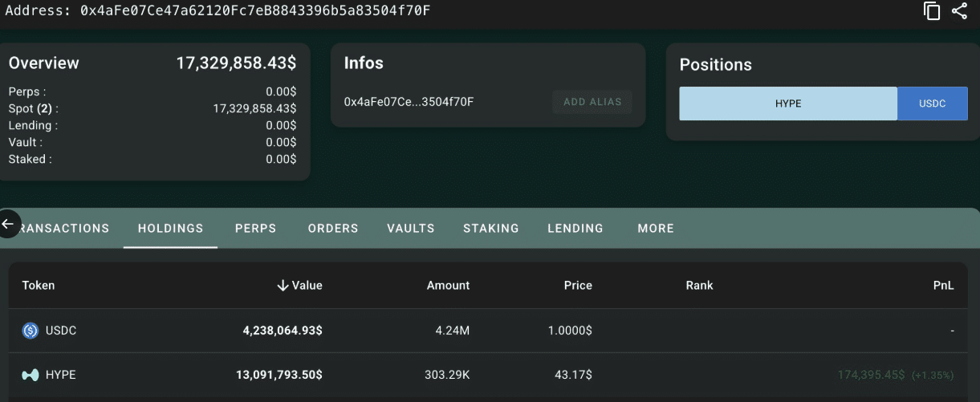Sort table by Amount column header
Image resolution: width=980 pixels, height=402 pixels.
pos(449,286)
